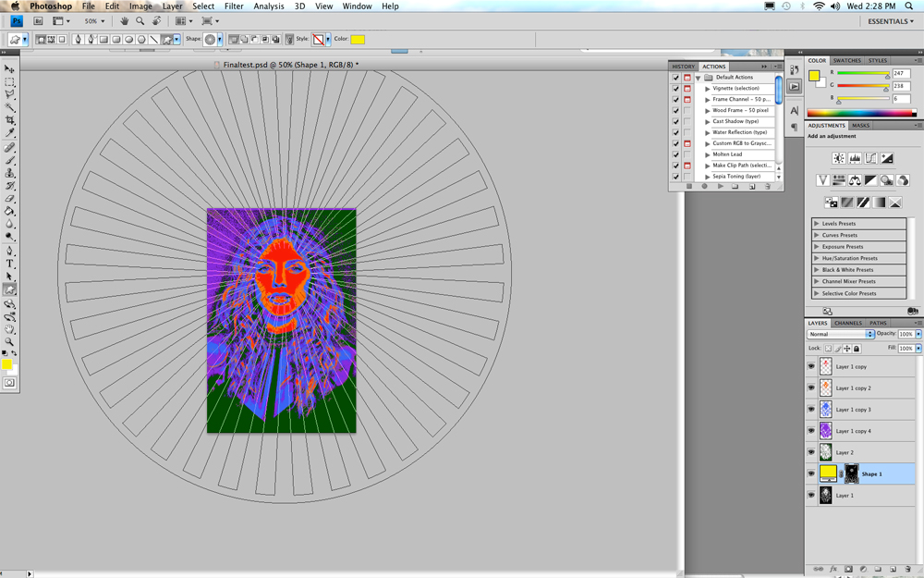
Task: Hide the Layer 1 copy 2 layer
Action: click(811, 388)
